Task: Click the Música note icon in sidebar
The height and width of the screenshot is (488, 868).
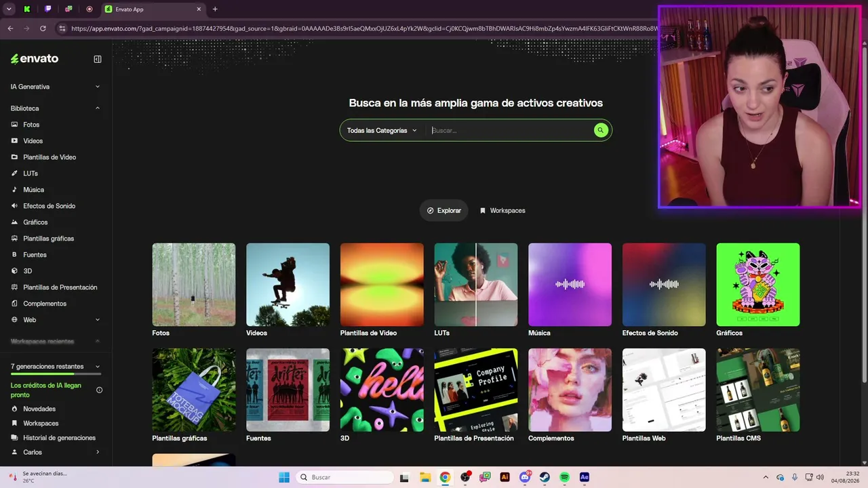Action: (14, 190)
